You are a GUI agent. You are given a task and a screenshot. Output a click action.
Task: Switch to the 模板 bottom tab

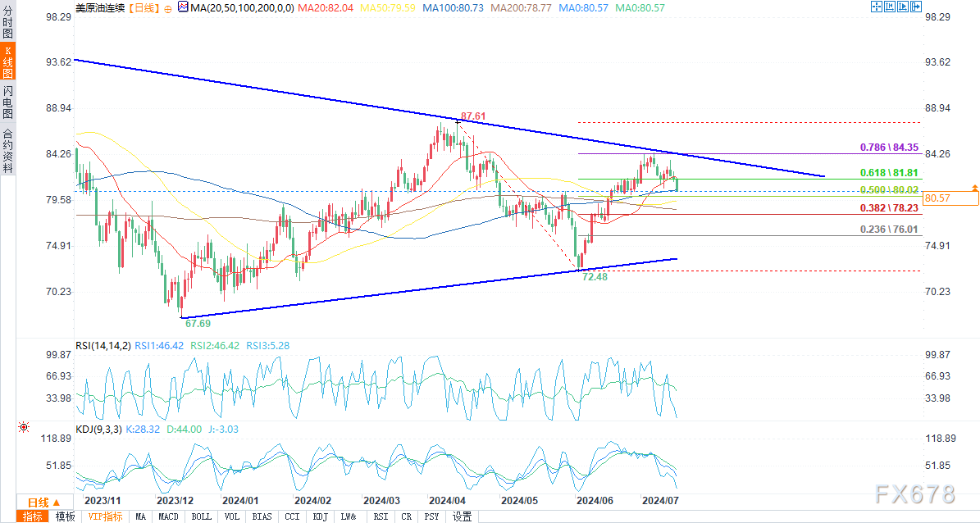click(x=65, y=516)
